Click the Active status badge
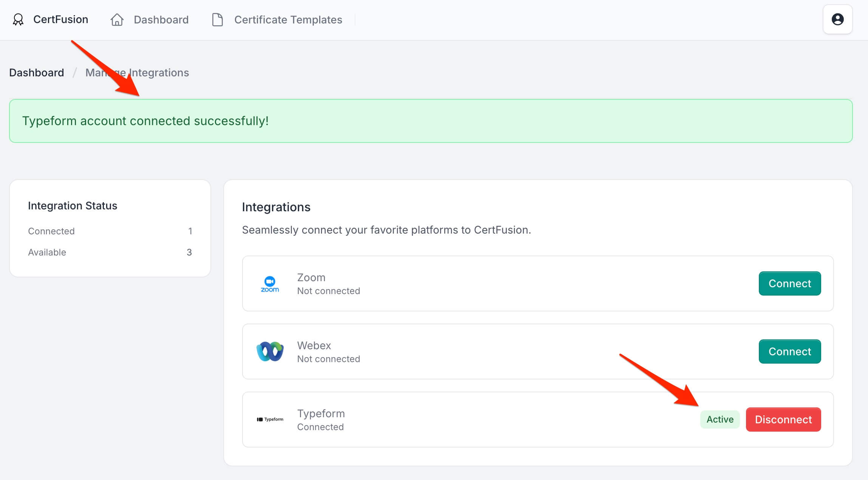The height and width of the screenshot is (480, 868). [720, 420]
